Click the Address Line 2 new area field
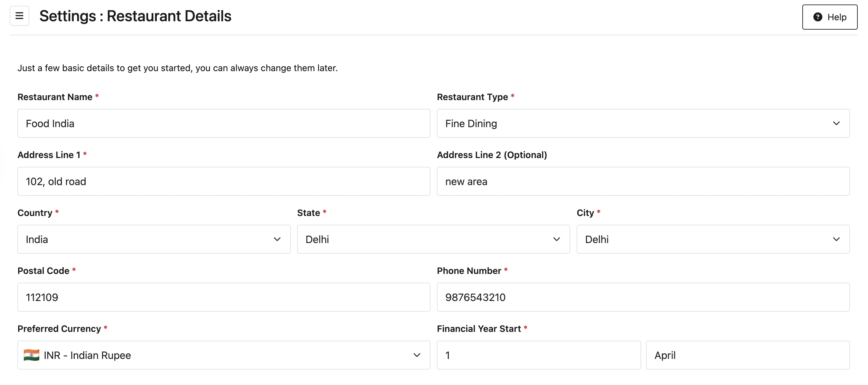 click(x=643, y=181)
